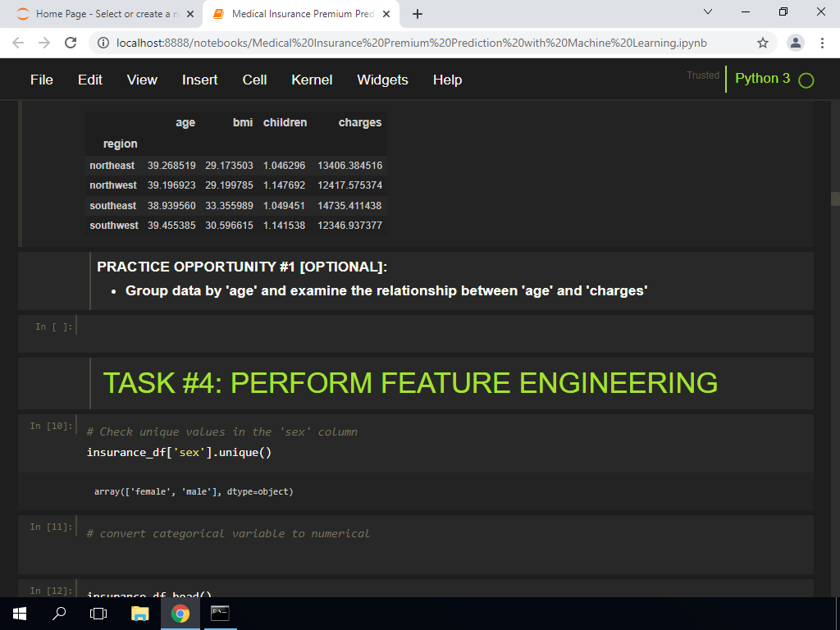Click the 'northeast' row label
Image resolution: width=840 pixels, height=630 pixels.
(x=112, y=166)
